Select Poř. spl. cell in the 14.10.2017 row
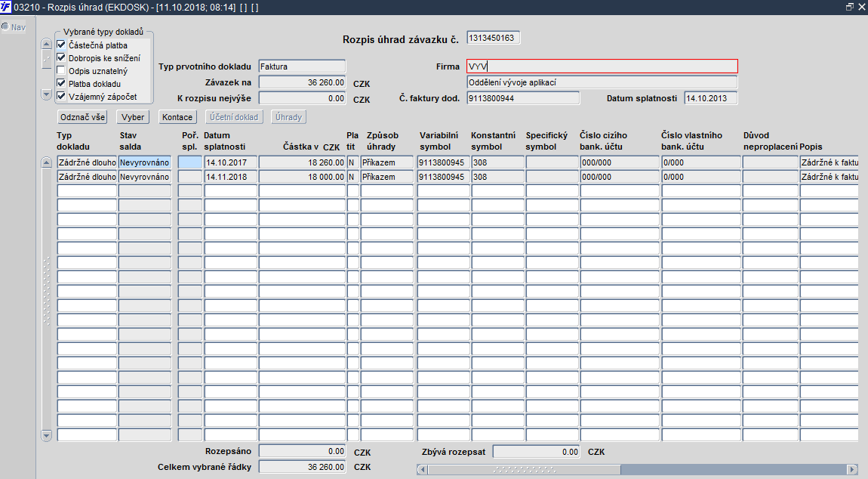Screen dimensions: 868x479 coord(190,162)
